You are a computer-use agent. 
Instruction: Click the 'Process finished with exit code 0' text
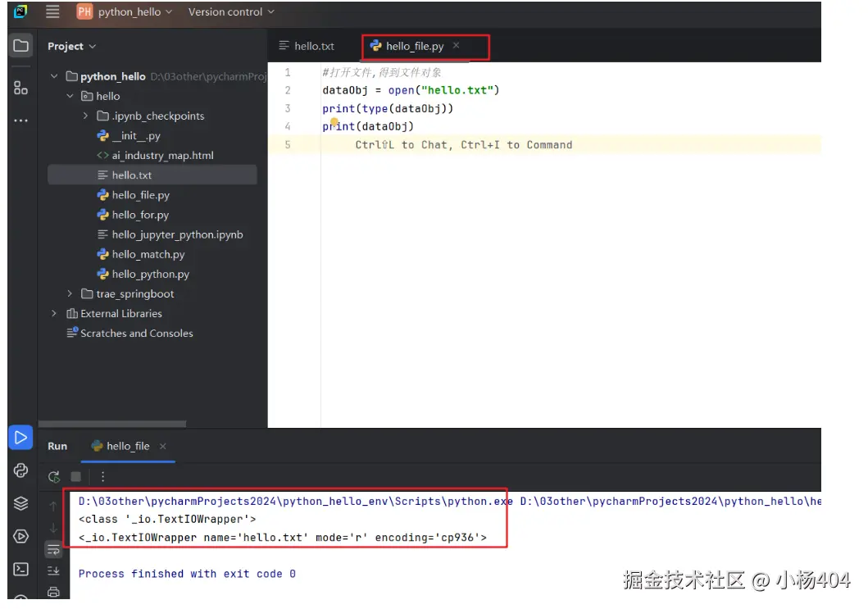pos(187,574)
